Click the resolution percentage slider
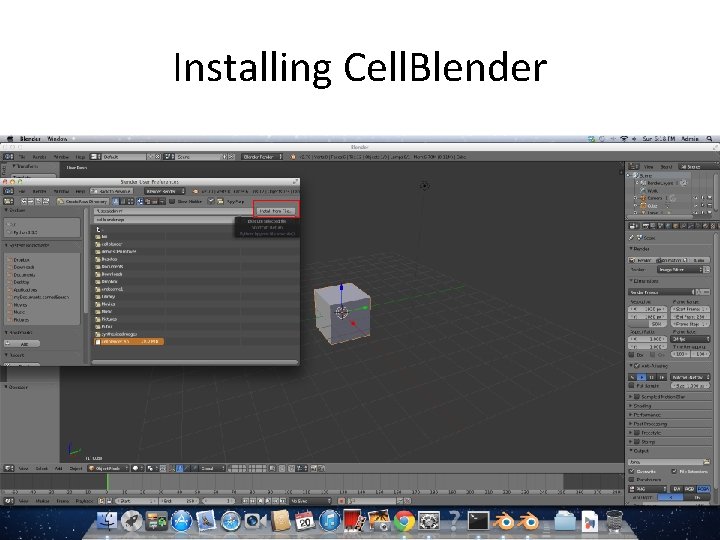The image size is (720, 540). pos(647,324)
